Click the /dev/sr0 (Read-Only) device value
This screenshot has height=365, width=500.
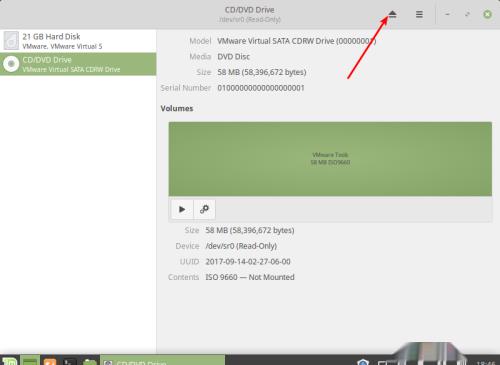coord(241,246)
